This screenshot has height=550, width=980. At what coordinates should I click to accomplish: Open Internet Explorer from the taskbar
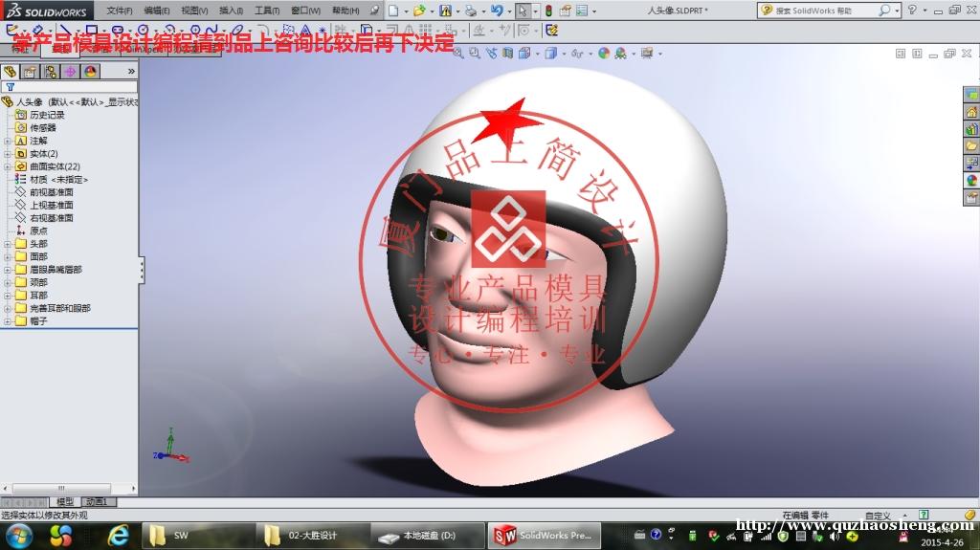point(119,536)
